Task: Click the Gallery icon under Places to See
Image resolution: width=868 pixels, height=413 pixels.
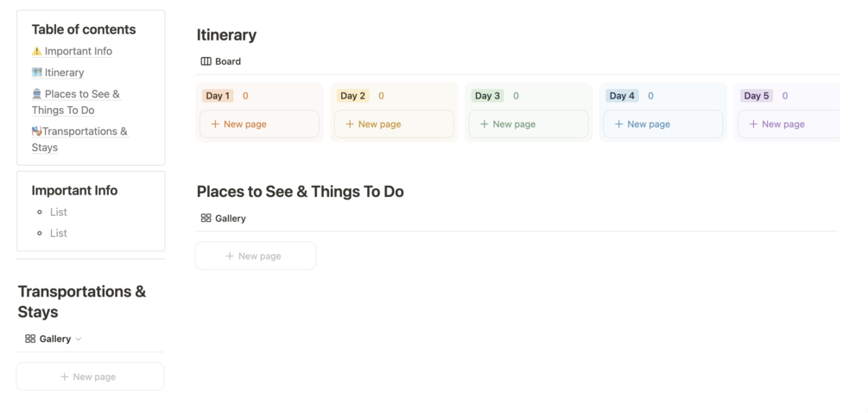Action: pos(206,219)
